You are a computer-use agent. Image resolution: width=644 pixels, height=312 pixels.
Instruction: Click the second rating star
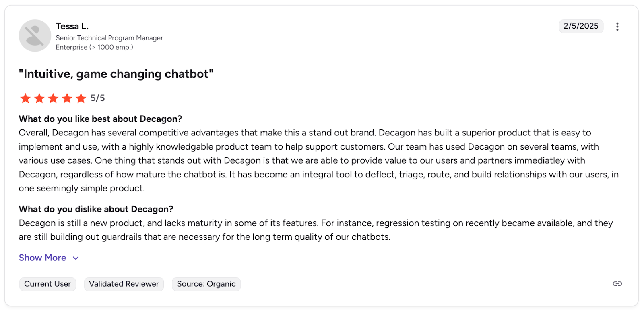tap(39, 98)
